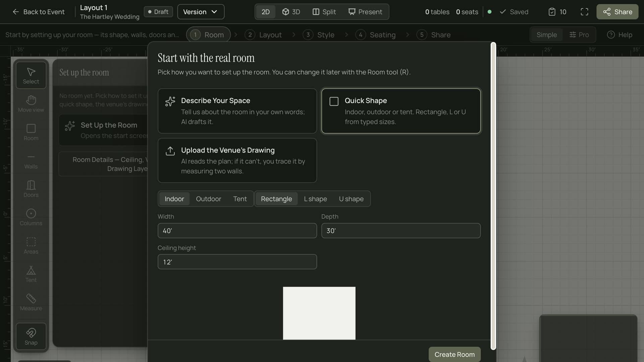Open the fullscreen icon
The width and height of the screenshot is (644, 362).
[584, 12]
